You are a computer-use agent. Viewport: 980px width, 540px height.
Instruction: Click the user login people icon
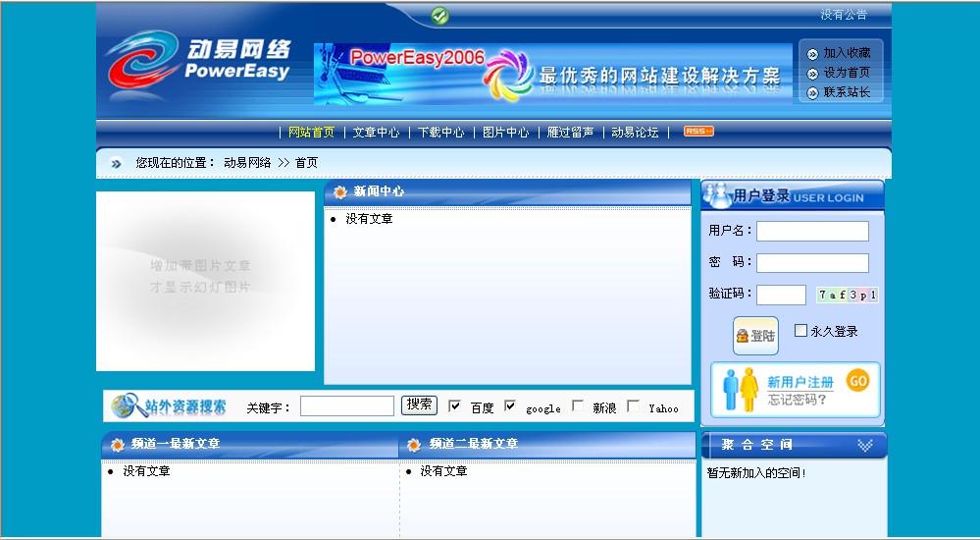point(717,195)
